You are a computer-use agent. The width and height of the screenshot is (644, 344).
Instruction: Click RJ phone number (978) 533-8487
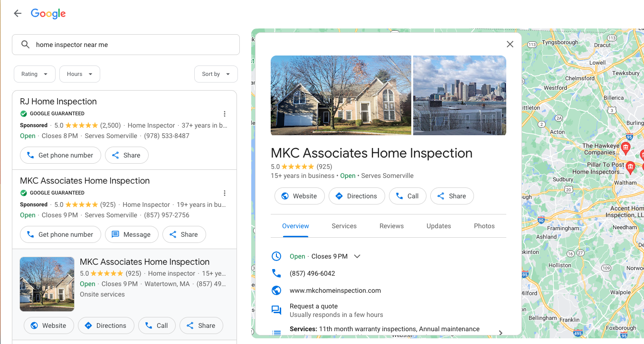[x=167, y=136]
